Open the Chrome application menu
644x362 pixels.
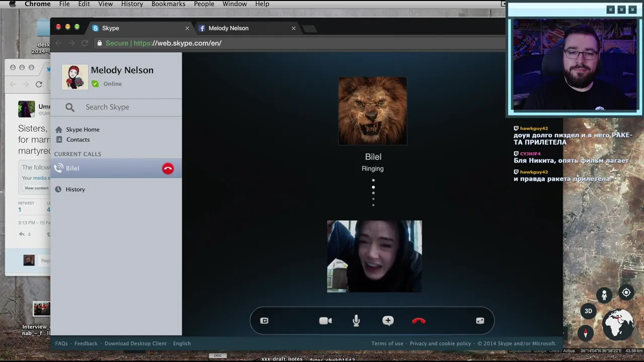click(38, 4)
